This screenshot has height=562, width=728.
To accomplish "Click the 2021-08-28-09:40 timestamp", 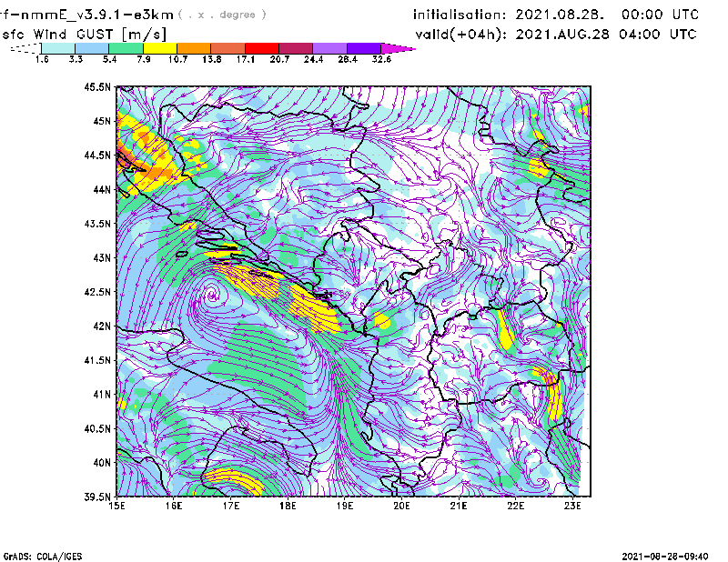I will pos(665,557).
